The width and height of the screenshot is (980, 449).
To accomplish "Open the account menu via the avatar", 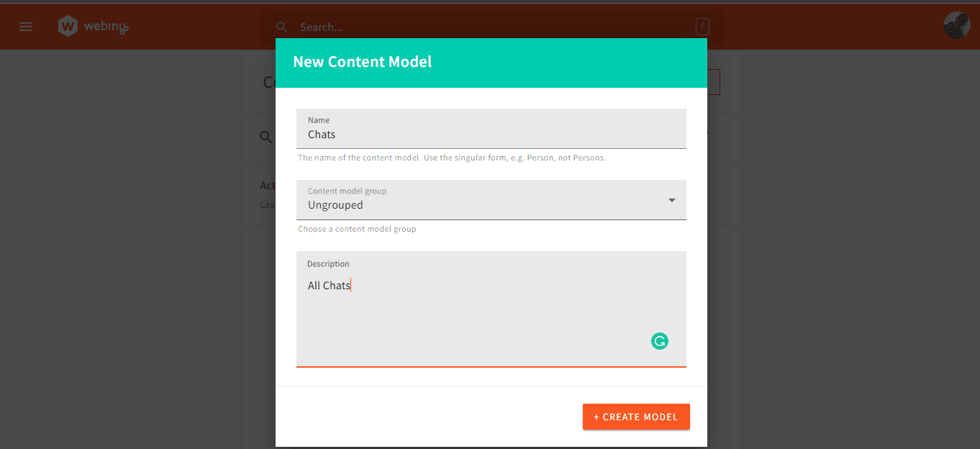I will (x=956, y=24).
